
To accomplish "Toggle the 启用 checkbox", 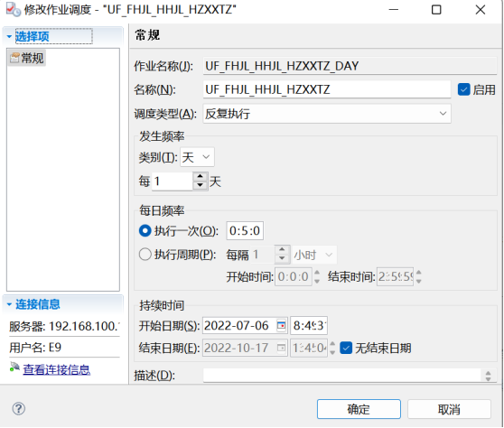I will 464,89.
